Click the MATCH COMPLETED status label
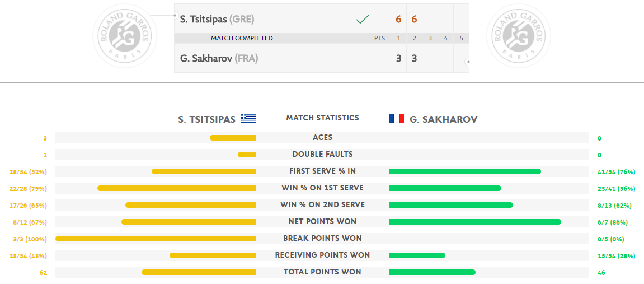 (x=242, y=38)
